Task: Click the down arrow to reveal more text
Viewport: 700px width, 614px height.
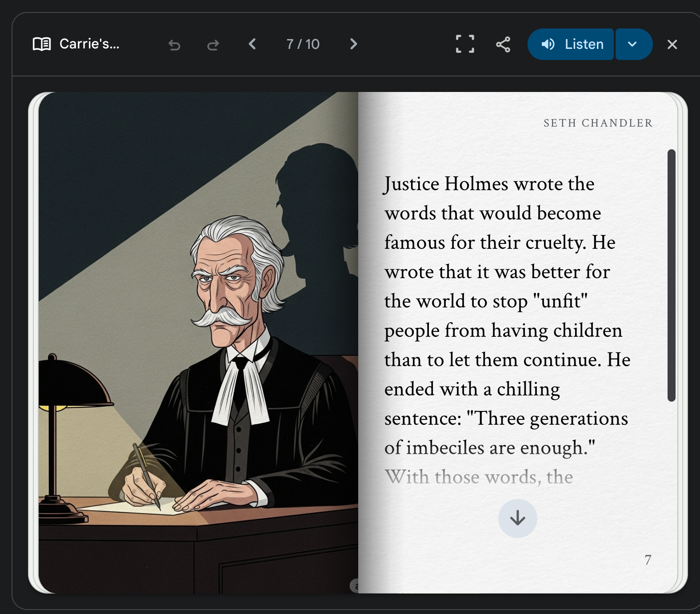Action: pyautogui.click(x=518, y=518)
